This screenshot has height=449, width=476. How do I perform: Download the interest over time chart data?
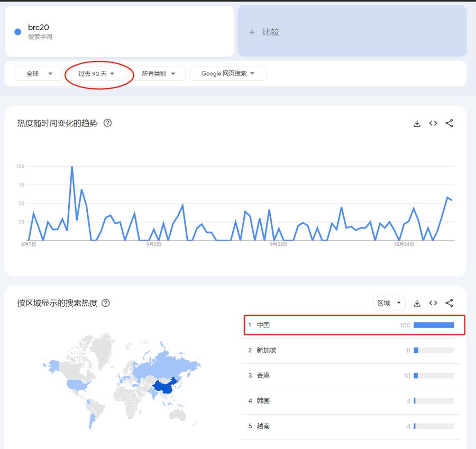pos(417,123)
